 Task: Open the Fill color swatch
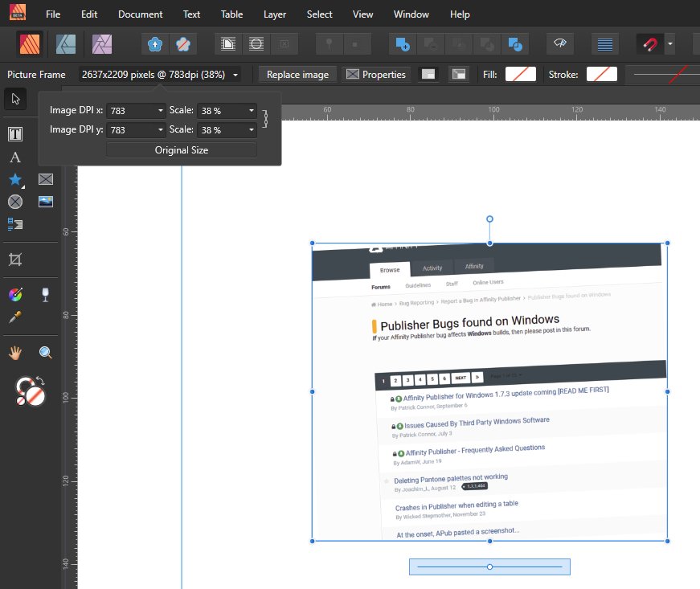point(521,74)
